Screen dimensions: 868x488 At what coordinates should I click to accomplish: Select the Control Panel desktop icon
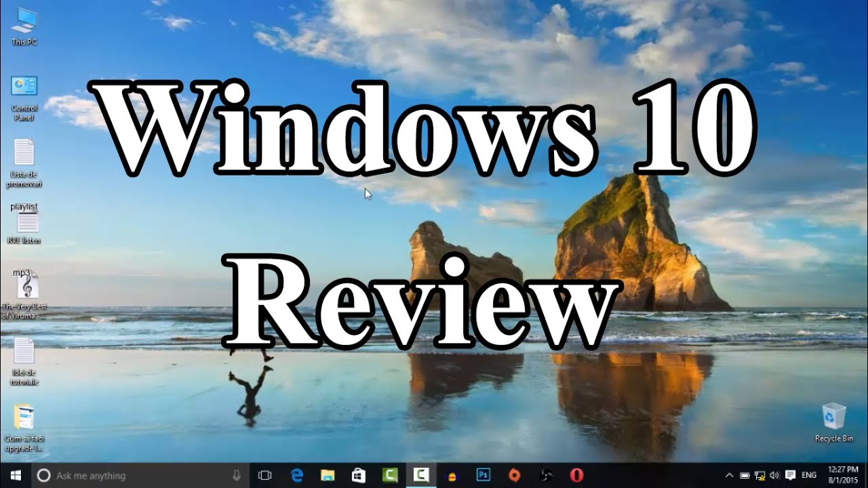[x=24, y=98]
